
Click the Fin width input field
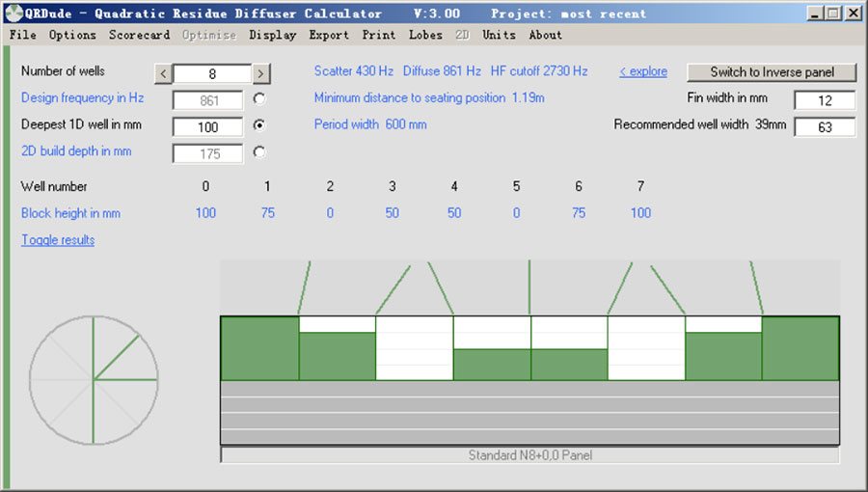coord(824,100)
